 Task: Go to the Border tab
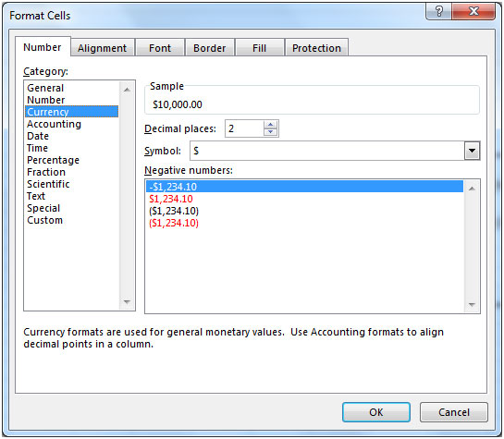click(x=210, y=48)
